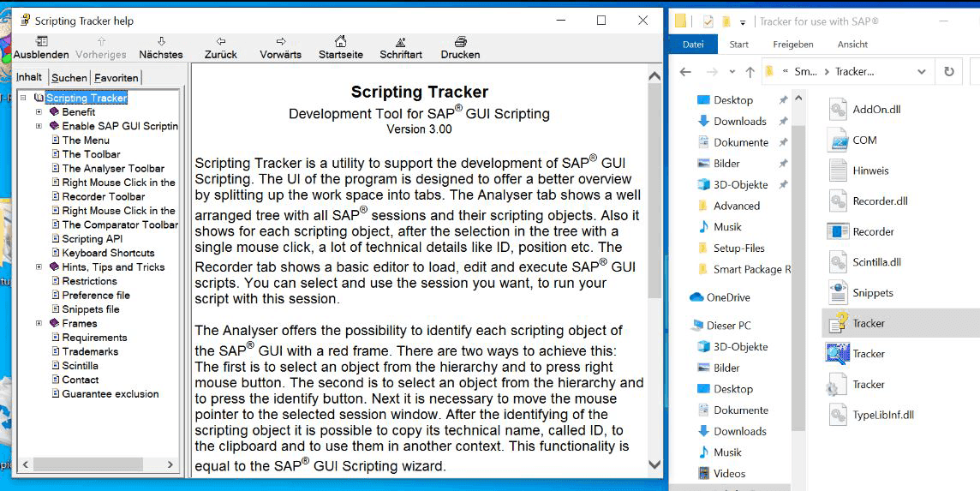
Task: Select Snippets file in Explorer
Action: click(x=873, y=293)
